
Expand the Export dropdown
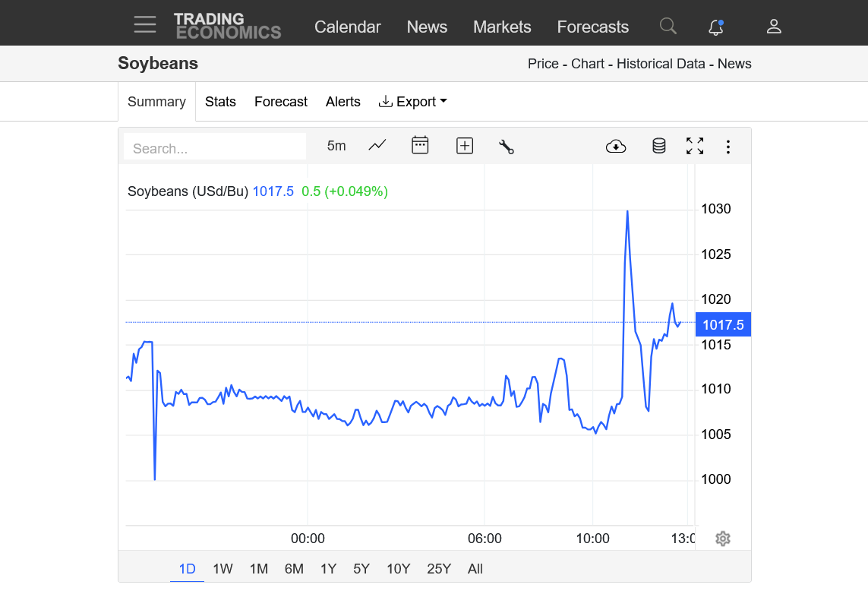(x=412, y=102)
